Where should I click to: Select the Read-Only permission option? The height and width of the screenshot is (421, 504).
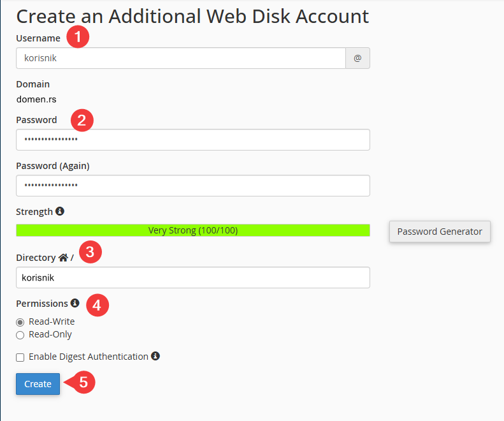pyautogui.click(x=20, y=335)
